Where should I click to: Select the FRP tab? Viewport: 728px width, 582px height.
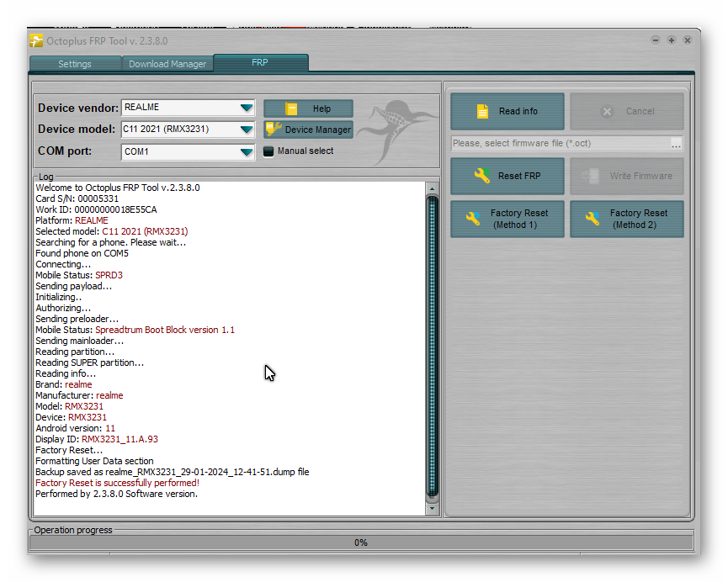pyautogui.click(x=260, y=63)
